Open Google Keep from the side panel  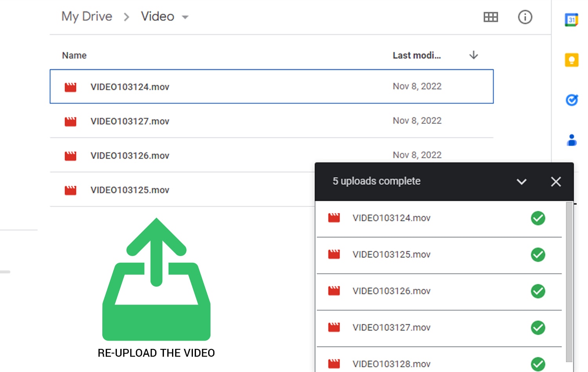[x=572, y=60]
